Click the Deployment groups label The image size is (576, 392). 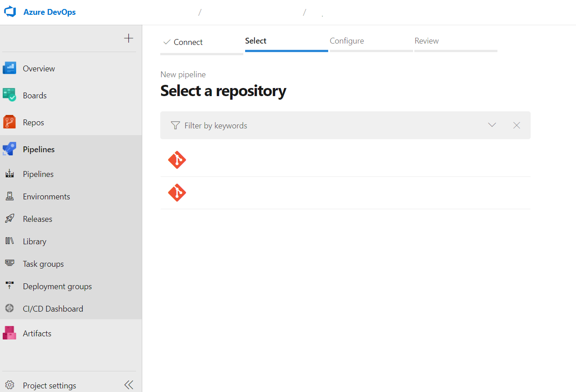pos(57,286)
